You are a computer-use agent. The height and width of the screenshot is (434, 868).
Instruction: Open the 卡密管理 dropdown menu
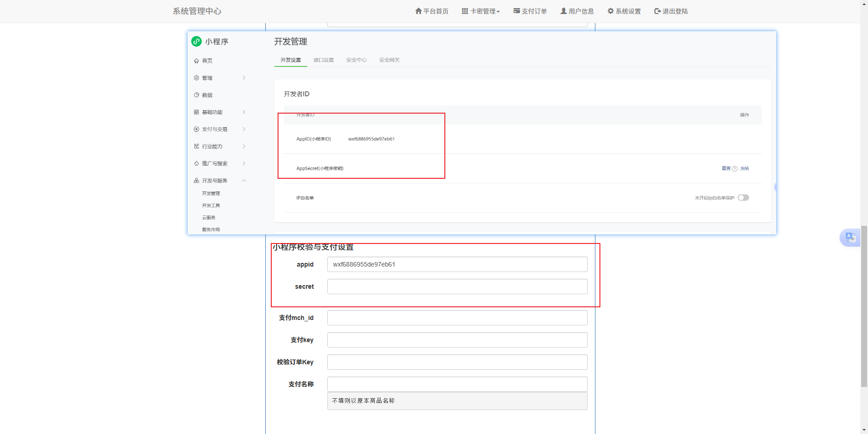click(x=481, y=11)
